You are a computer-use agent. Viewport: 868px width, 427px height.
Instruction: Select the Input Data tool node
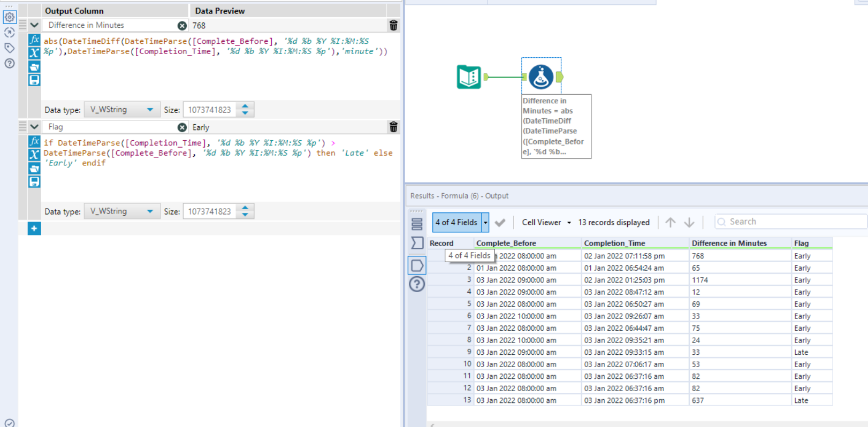[x=469, y=77]
